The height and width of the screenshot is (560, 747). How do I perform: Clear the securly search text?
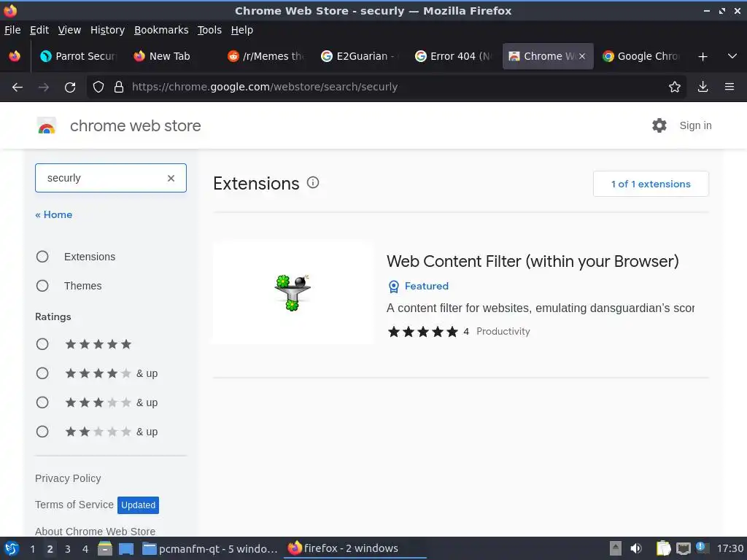click(171, 178)
